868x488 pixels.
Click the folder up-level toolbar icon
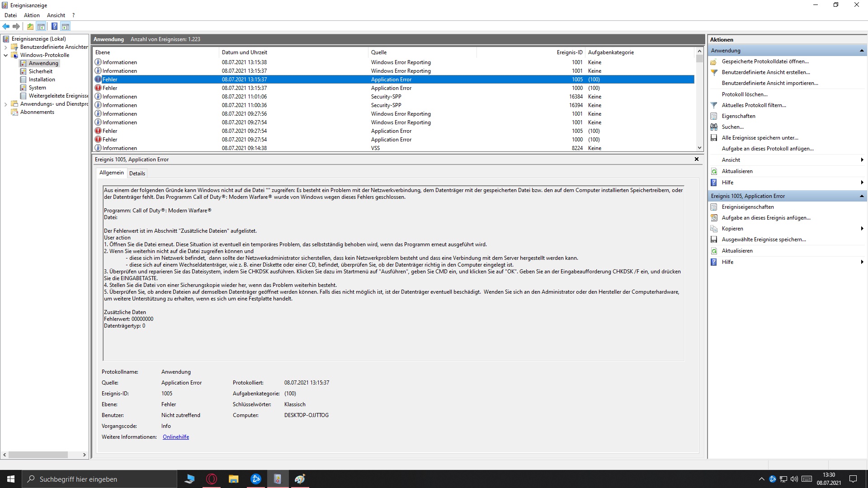pos(30,26)
